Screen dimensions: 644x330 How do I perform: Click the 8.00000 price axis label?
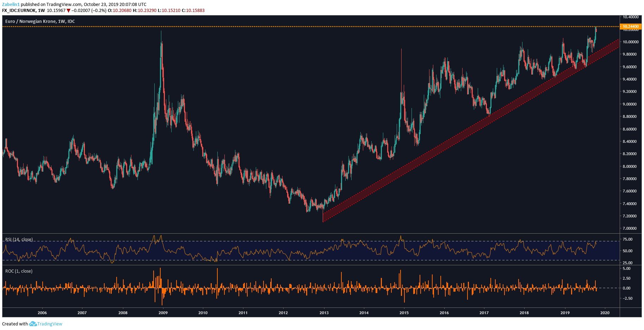(x=630, y=166)
